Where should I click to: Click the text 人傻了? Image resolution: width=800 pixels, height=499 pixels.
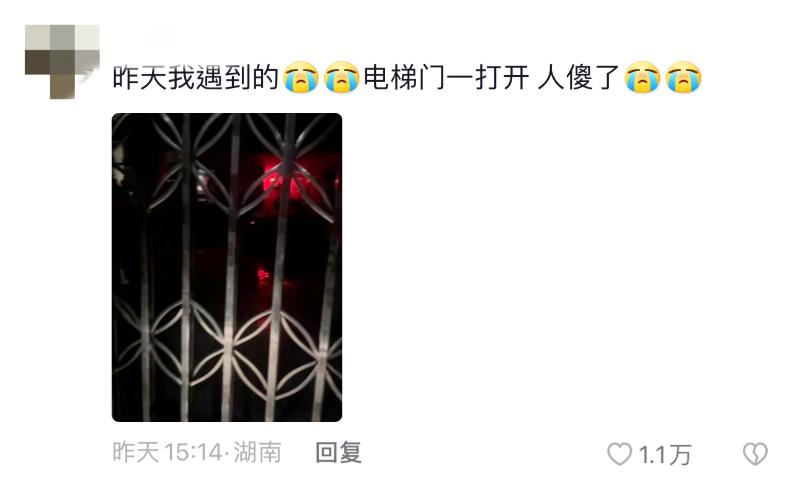[x=579, y=78]
